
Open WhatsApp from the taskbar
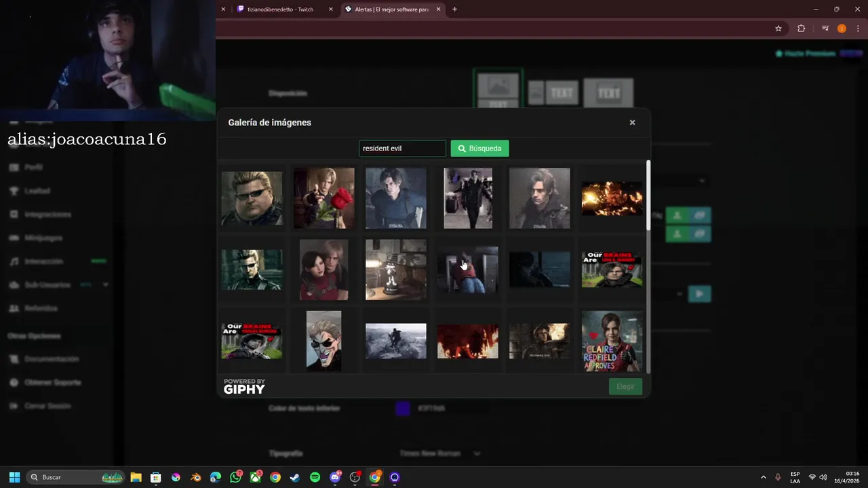pyautogui.click(x=235, y=477)
